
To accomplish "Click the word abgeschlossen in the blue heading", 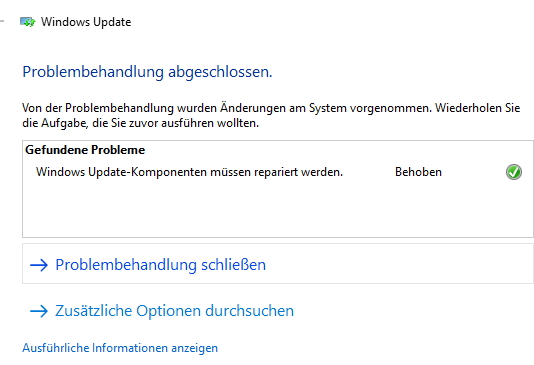I will coord(220,72).
